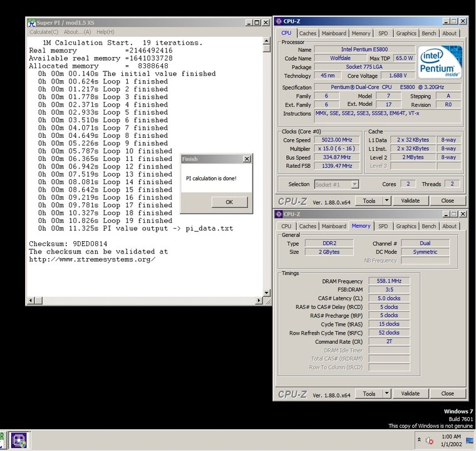
Task: Click the Loop 19 finished line
Action: (105, 220)
